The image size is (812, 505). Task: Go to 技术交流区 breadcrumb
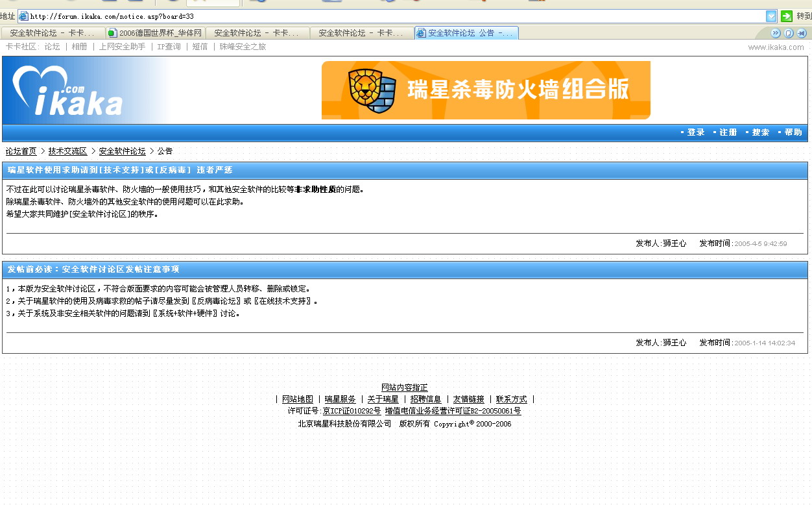click(67, 151)
